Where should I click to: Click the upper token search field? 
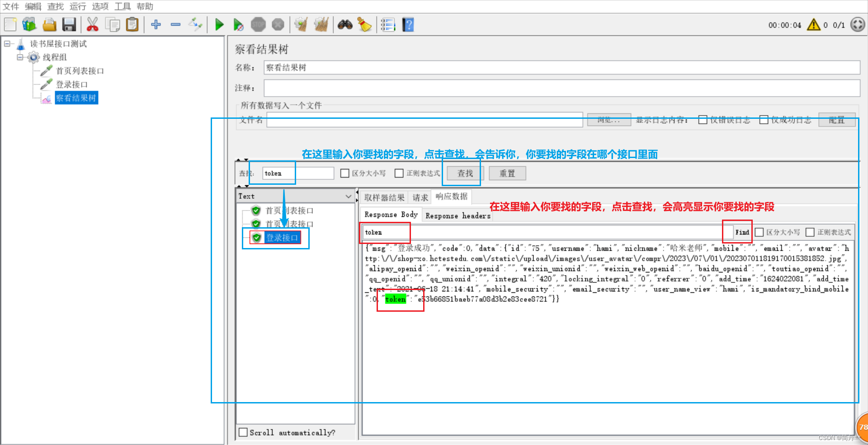pos(298,173)
